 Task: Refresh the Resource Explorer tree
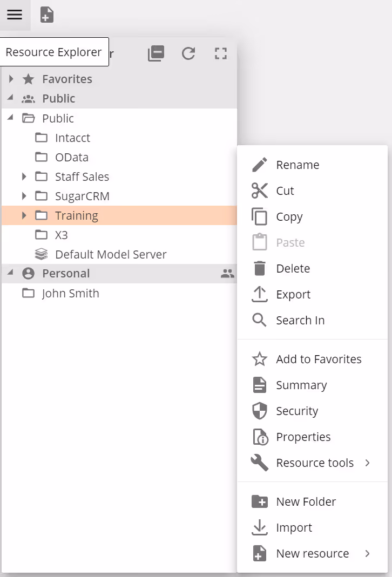[x=188, y=53]
